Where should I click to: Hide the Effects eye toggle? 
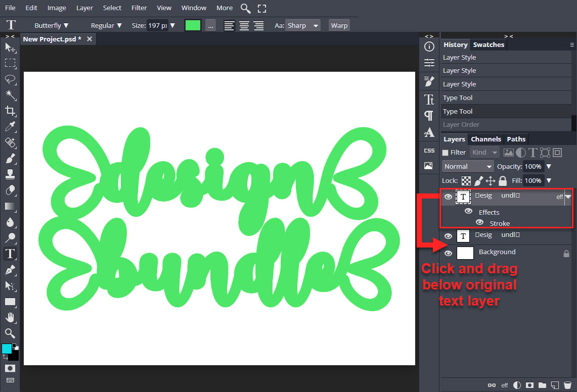pyautogui.click(x=468, y=211)
